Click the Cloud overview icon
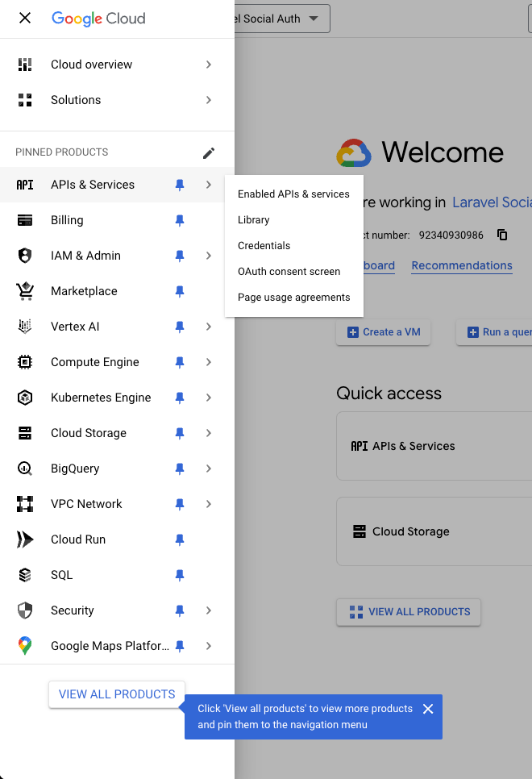The height and width of the screenshot is (779, 532). (x=25, y=65)
